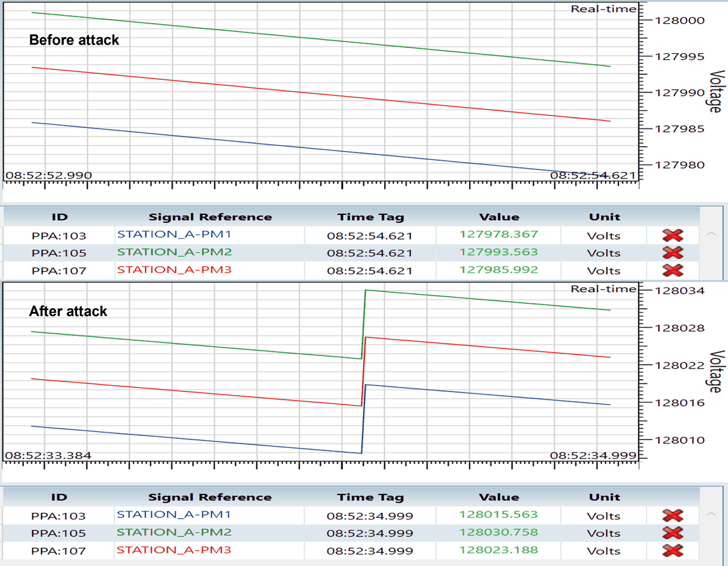Viewport: 728px width, 566px height.
Task: Remove PPA:107 row in Before attack table
Action: pyautogui.click(x=673, y=270)
